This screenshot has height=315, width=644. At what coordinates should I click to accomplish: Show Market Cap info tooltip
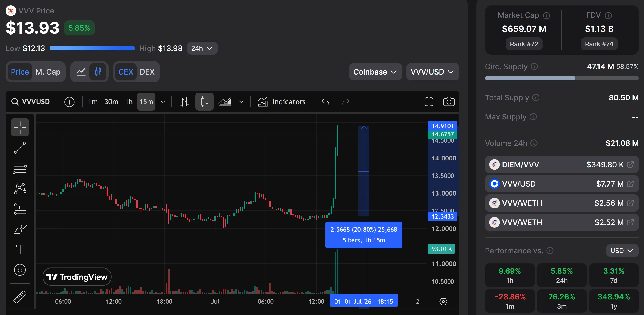point(547,15)
